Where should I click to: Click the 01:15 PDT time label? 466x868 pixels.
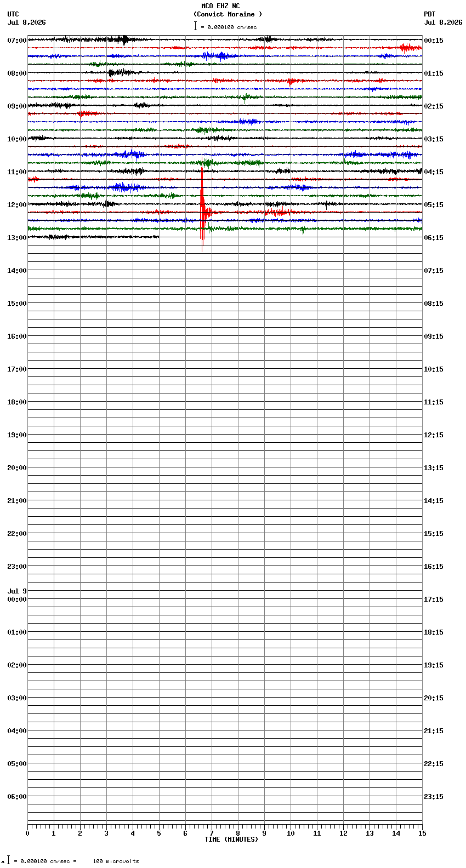point(433,73)
